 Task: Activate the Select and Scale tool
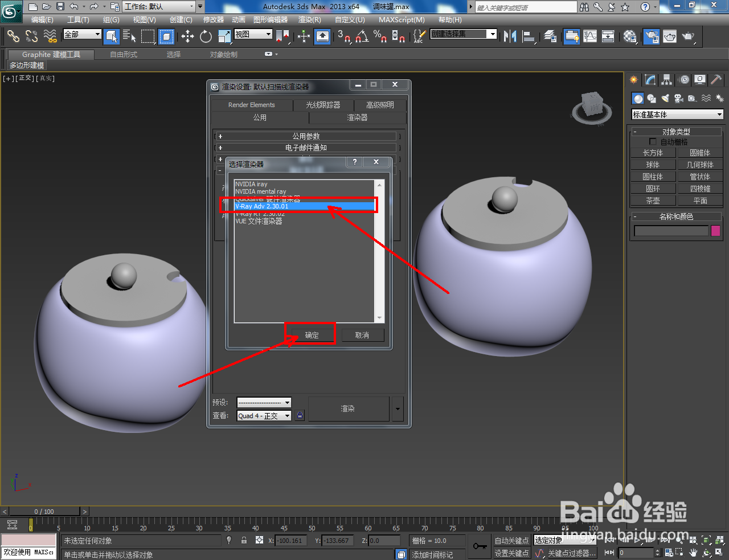click(x=224, y=36)
